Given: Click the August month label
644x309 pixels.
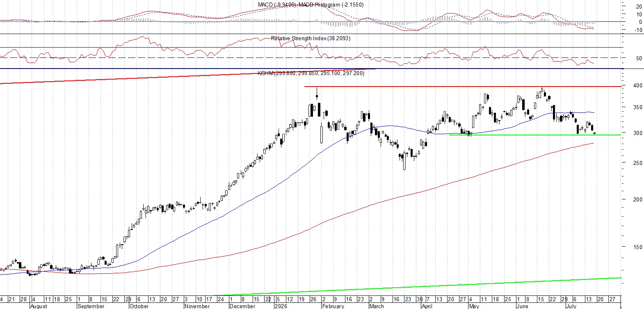Looking at the screenshot, I should coord(39,306).
